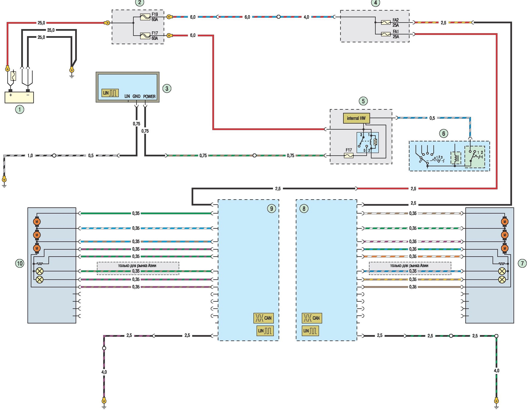The width and height of the screenshot is (532, 414).
Task: Click the circled number 10 marker
Action: tap(20, 263)
